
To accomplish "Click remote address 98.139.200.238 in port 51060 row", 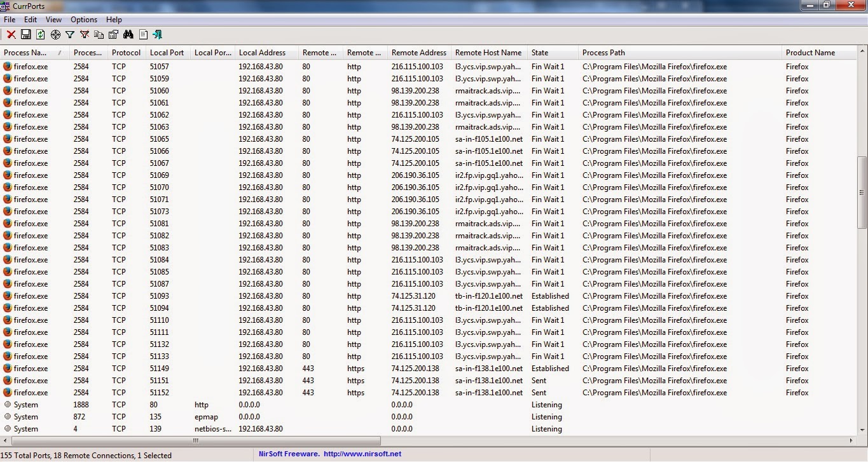I will pos(415,91).
